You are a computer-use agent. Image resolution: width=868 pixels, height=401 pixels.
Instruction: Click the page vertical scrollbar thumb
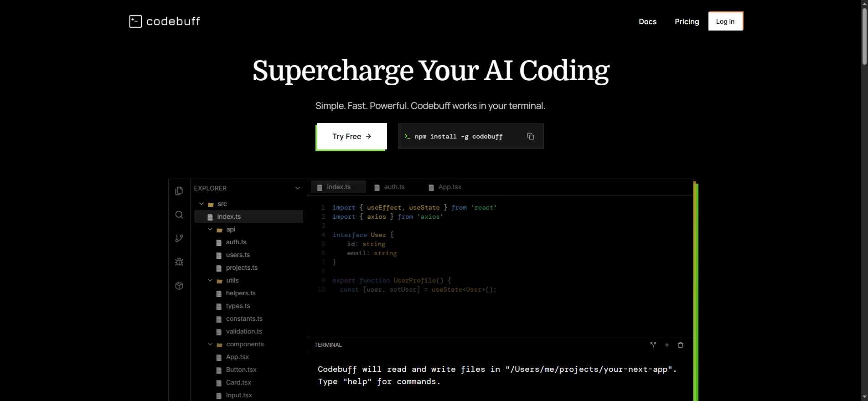pos(864,36)
